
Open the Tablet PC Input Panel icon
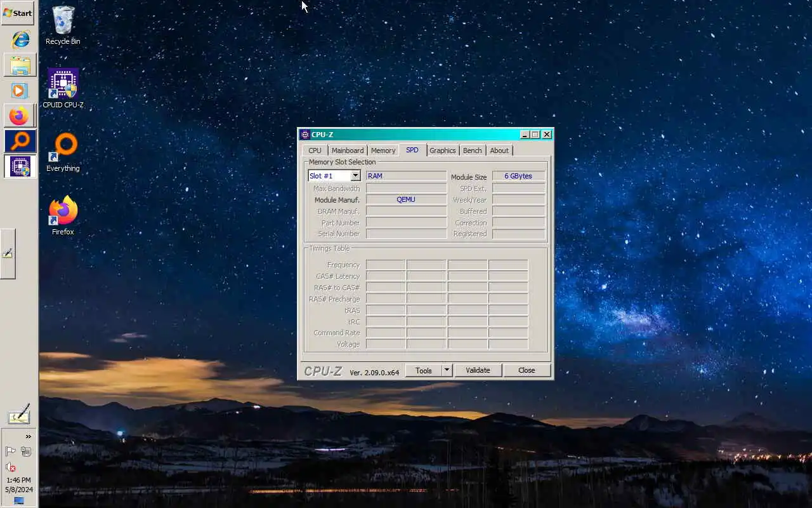pyautogui.click(x=18, y=413)
